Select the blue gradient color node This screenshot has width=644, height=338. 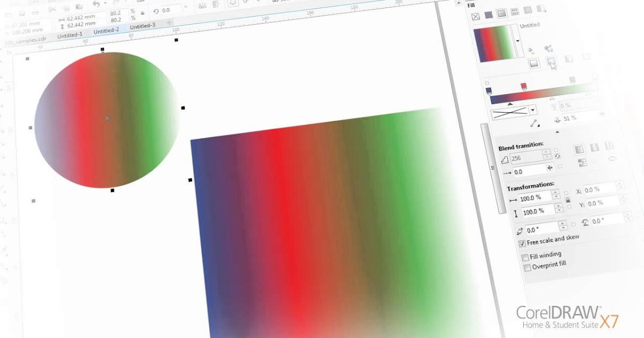(488, 91)
